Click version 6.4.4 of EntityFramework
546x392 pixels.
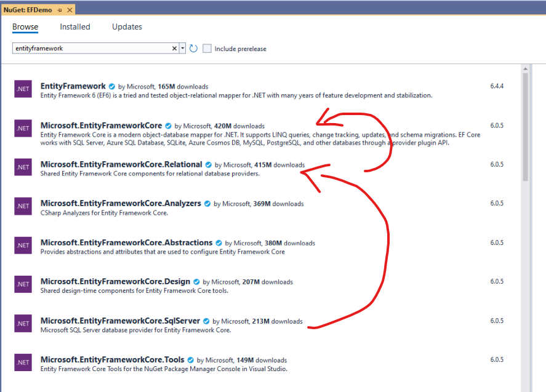pos(497,86)
